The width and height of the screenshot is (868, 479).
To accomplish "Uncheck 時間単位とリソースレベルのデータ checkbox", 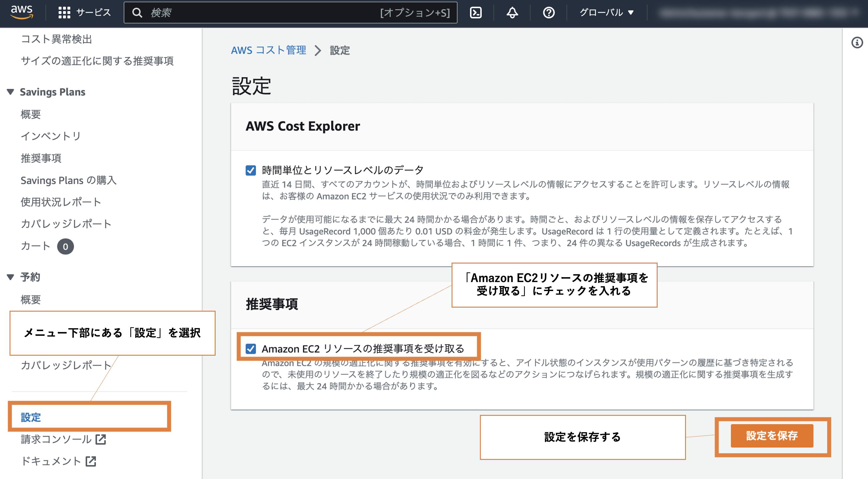I will click(x=251, y=170).
